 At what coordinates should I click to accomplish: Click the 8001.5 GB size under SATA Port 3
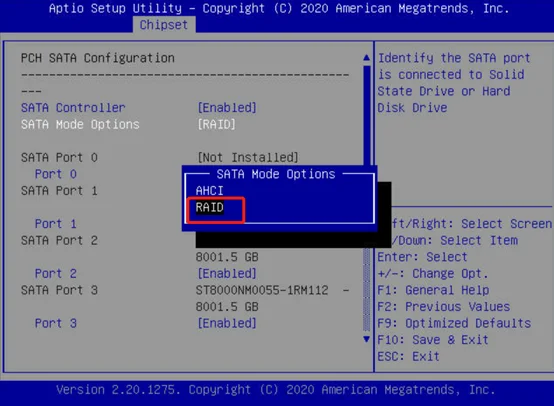point(227,307)
